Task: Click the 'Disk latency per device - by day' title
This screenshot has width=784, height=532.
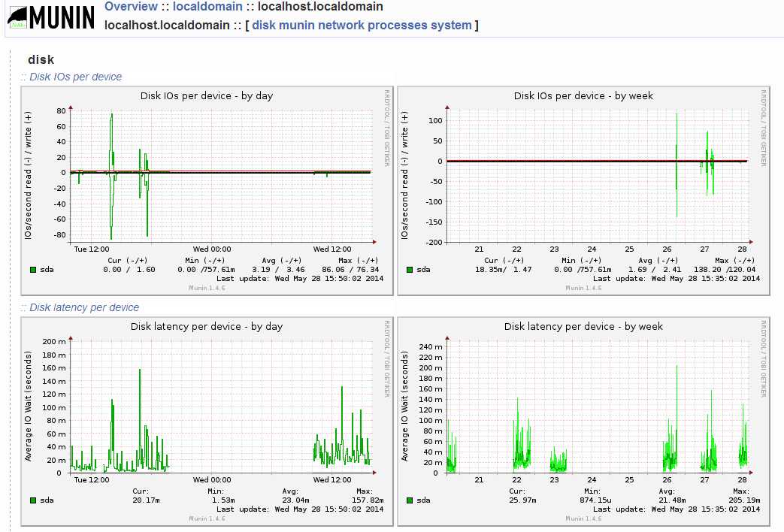Action: tap(207, 327)
